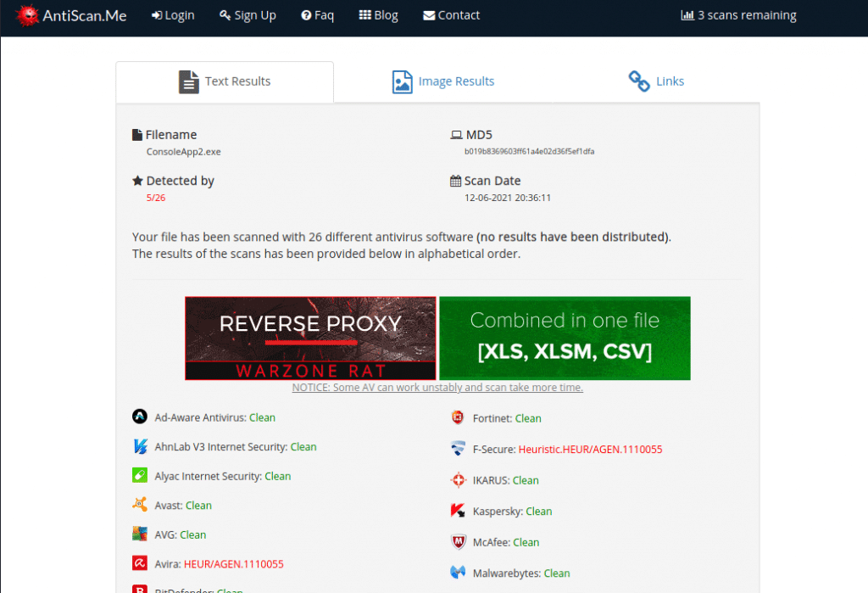
Task: Click the Sign Up key icon
Action: pyautogui.click(x=225, y=15)
